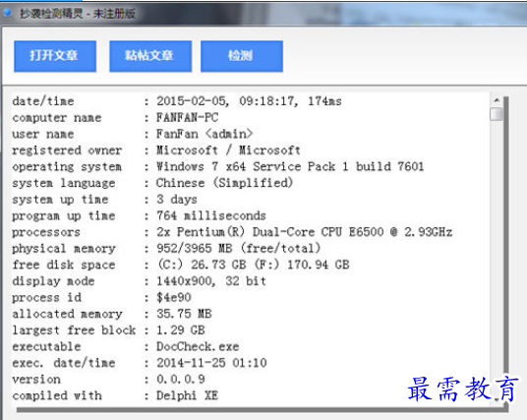The height and width of the screenshot is (420, 527).
Task: Click the version value '0.0.0.9'
Action: (x=181, y=380)
